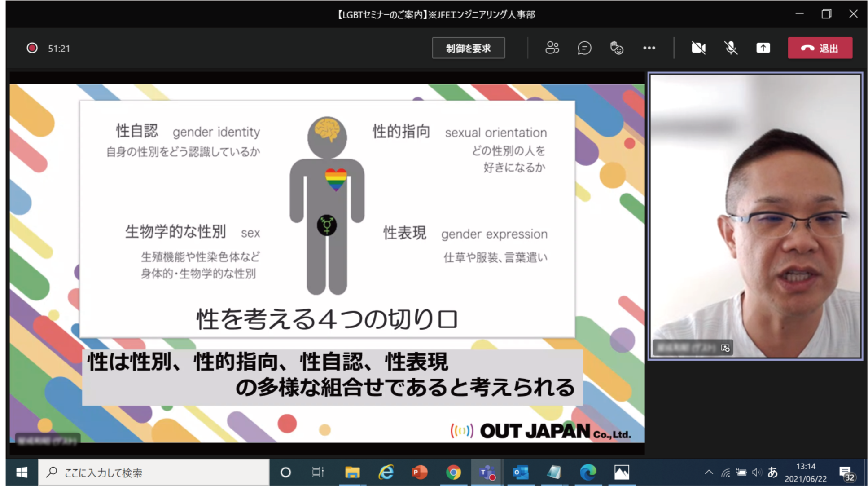Open the volume control in the system tray
Image resolution: width=868 pixels, height=486 pixels.
click(757, 473)
